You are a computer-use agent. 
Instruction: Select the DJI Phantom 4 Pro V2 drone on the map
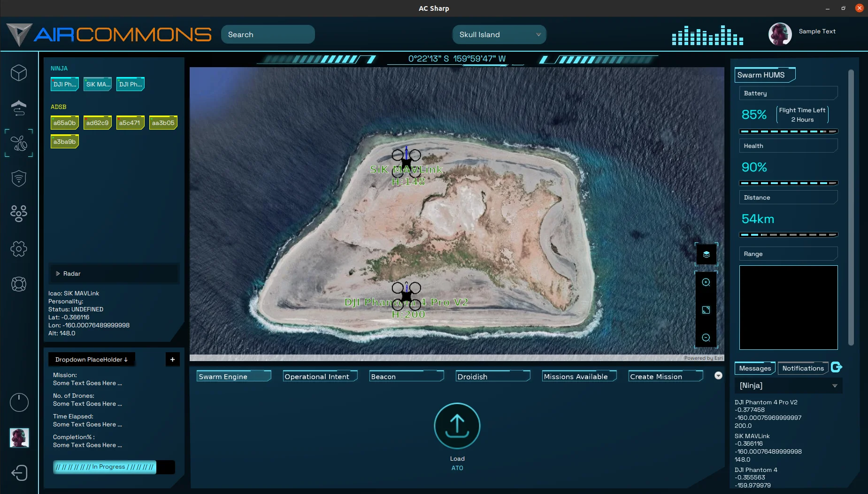pos(407,295)
